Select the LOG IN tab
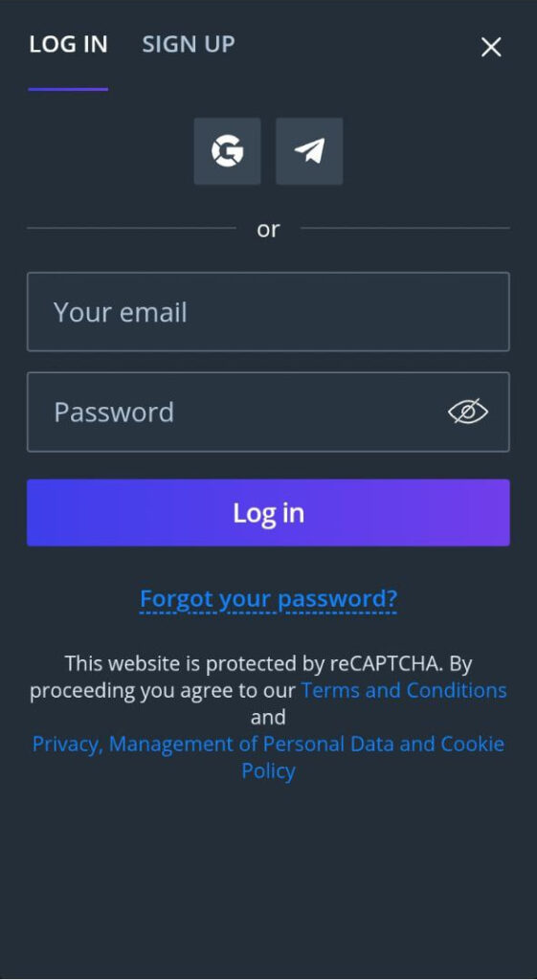This screenshot has width=537, height=980. 68,44
